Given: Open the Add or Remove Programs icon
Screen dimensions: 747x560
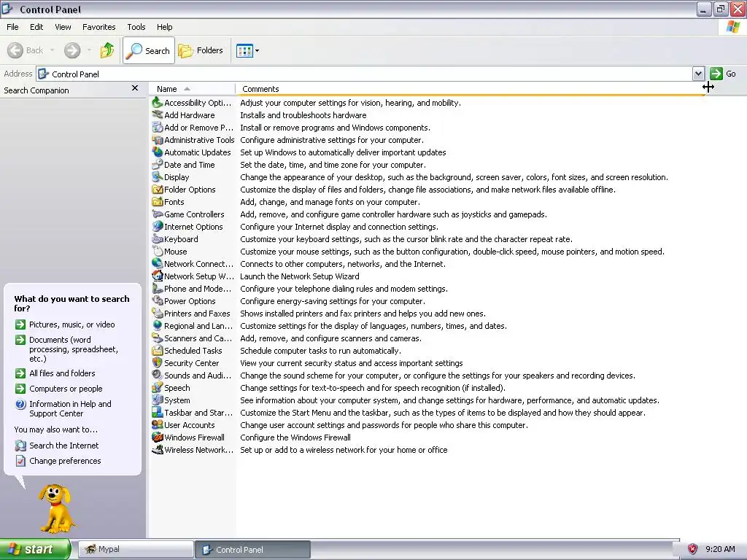Looking at the screenshot, I should pos(158,127).
